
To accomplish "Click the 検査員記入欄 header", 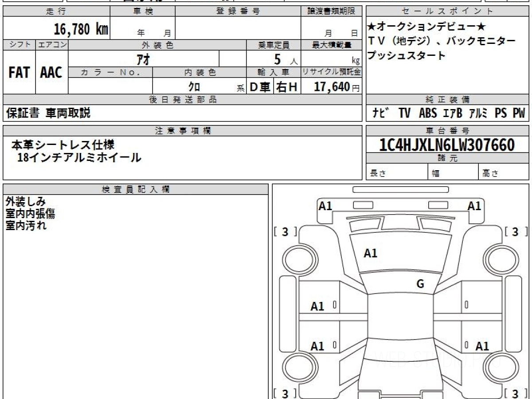I will click(136, 189).
